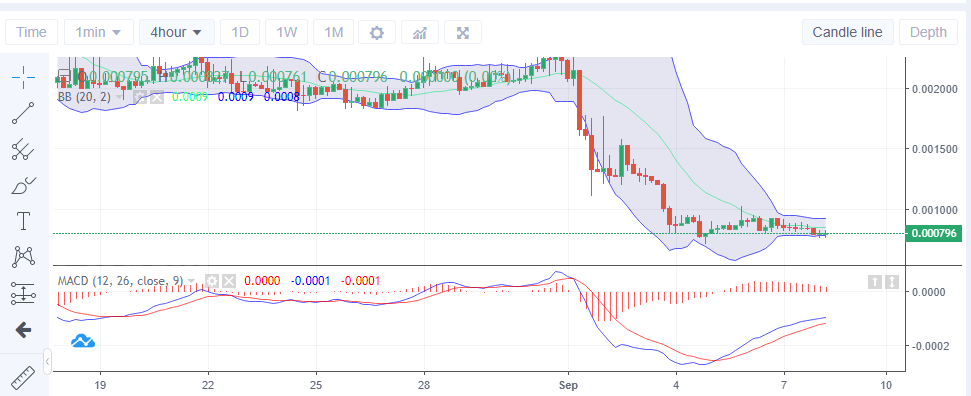Click the low price value L 0.000761
The height and width of the screenshot is (396, 971).
point(273,77)
